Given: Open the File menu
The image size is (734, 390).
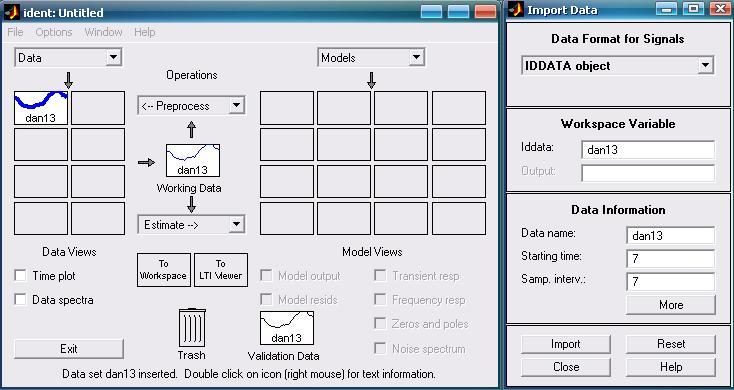Looking at the screenshot, I should pyautogui.click(x=15, y=32).
